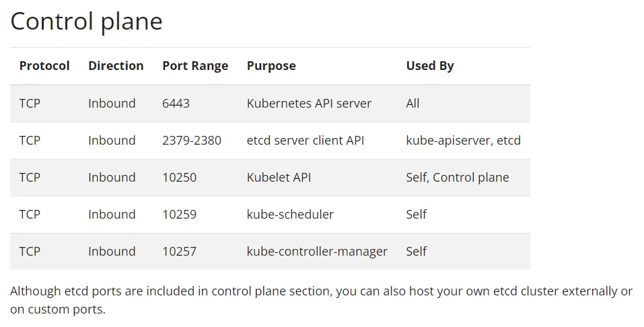Click port 10250 cell
This screenshot has width=644, height=327.
180,178
